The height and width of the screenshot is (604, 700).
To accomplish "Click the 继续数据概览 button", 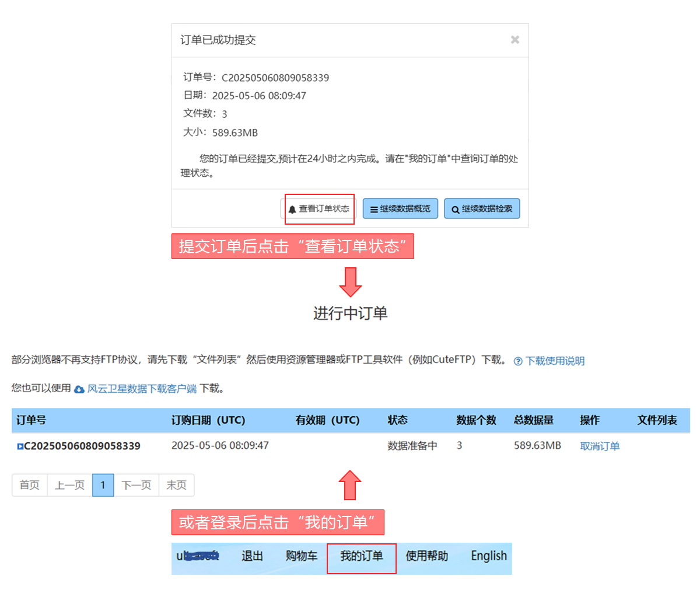I will point(400,209).
